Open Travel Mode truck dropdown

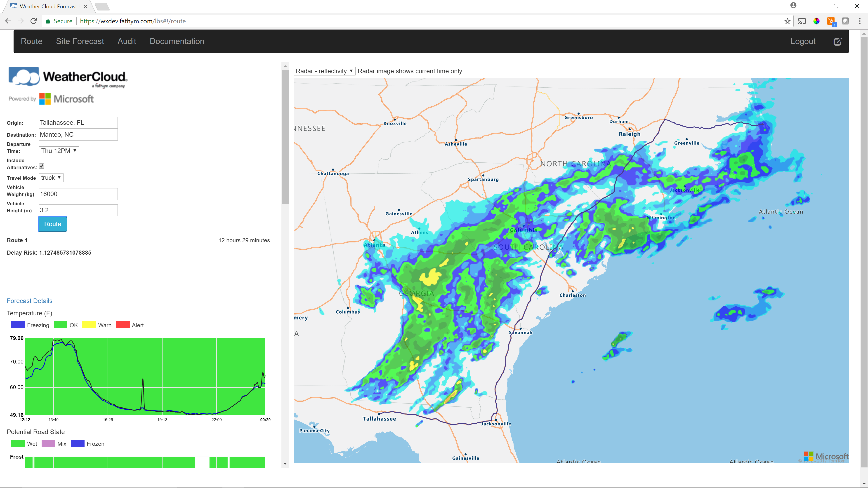(51, 178)
